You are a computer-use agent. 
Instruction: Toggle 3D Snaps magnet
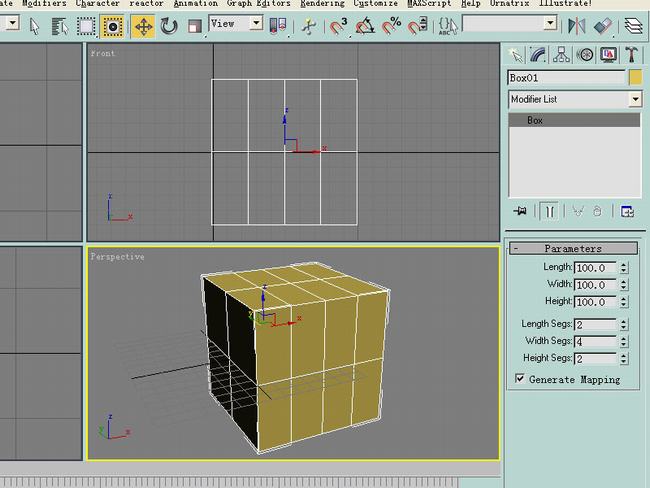pos(338,26)
